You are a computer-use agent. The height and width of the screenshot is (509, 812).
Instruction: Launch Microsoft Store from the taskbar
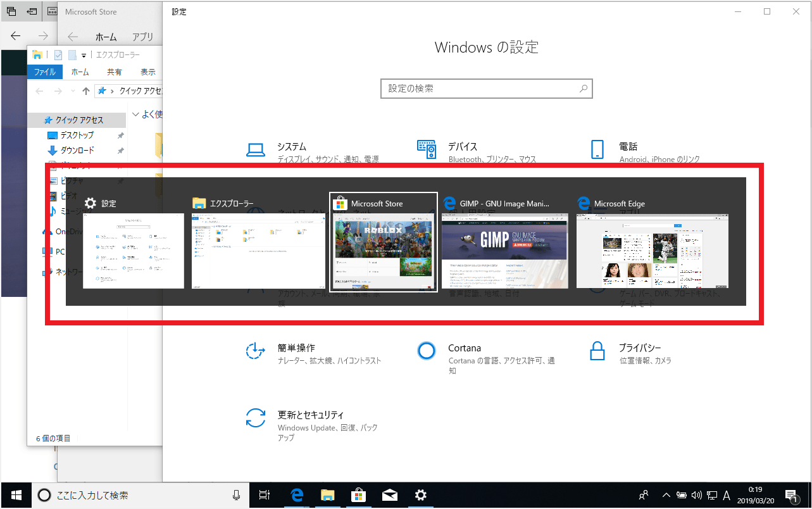coord(358,495)
